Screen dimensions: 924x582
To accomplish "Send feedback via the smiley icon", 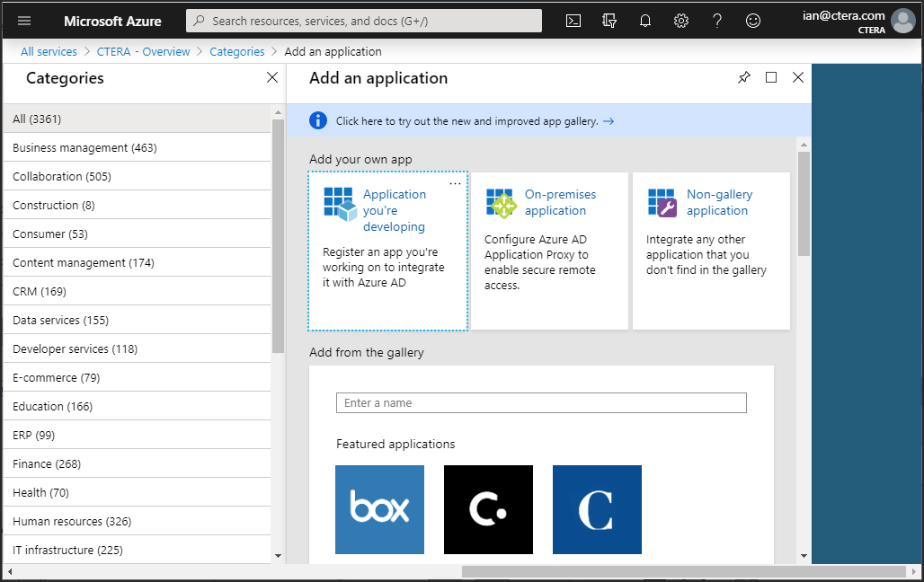I will 753,21.
